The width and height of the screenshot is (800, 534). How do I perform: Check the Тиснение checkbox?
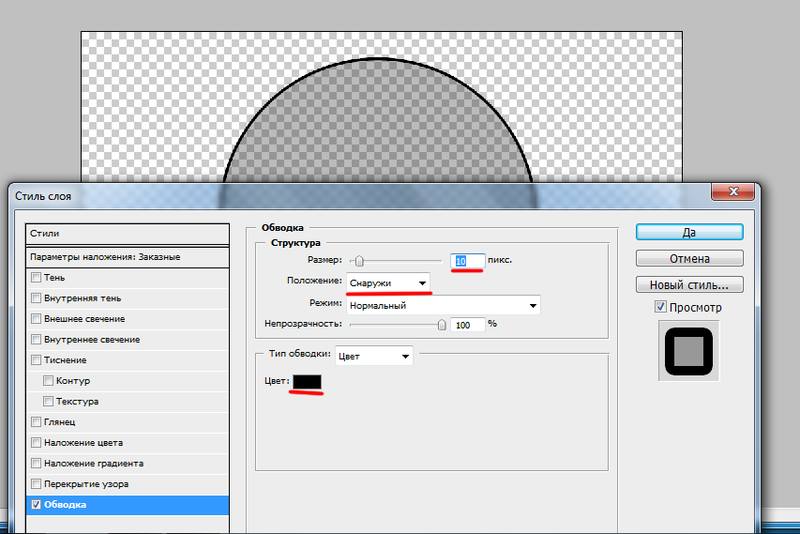coord(36,360)
